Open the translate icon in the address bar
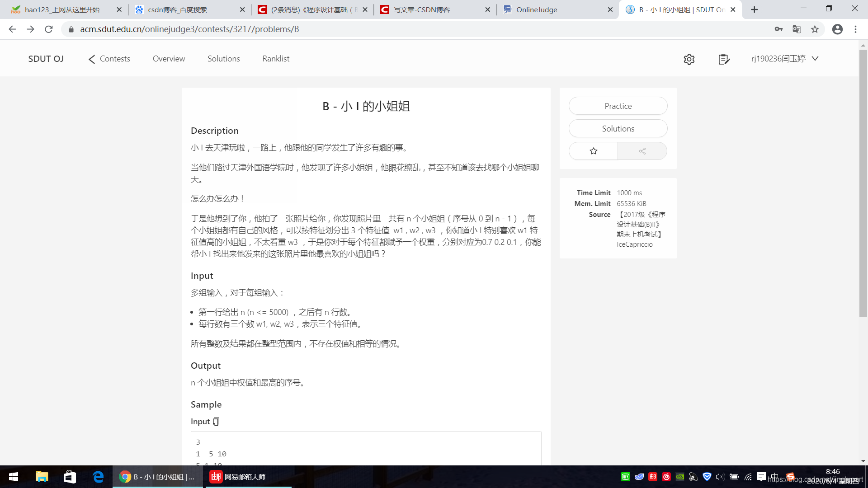The height and width of the screenshot is (488, 868). coord(796,29)
